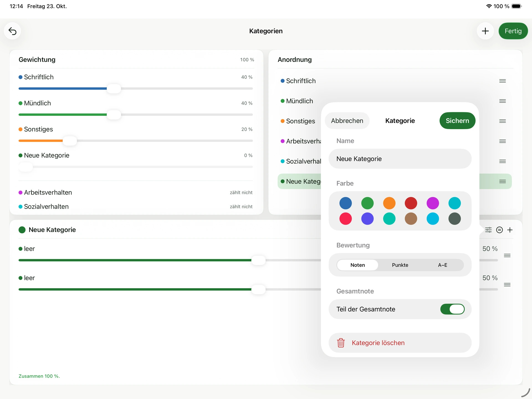Click Kategorie löschen

tap(400, 343)
